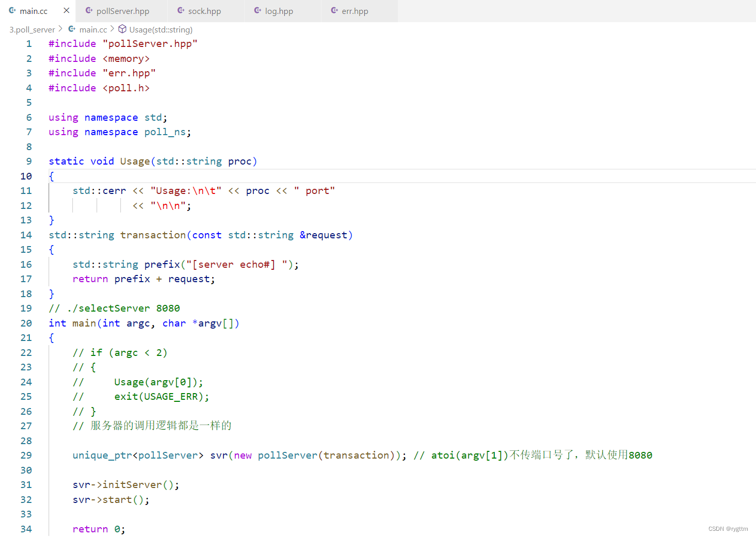The image size is (756, 537).
Task: Click the C++ icon in breadcrumb path
Action: click(x=72, y=29)
